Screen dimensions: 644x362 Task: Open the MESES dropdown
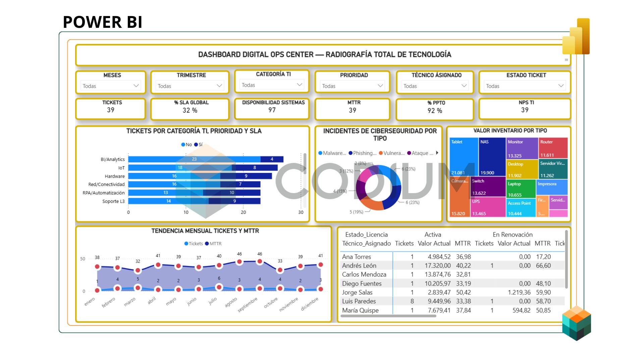111,86
